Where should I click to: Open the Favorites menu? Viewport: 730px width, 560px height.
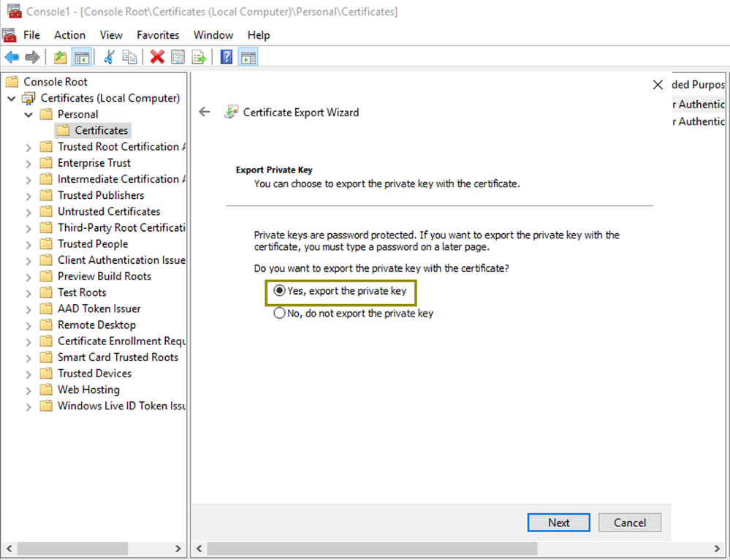[x=158, y=35]
